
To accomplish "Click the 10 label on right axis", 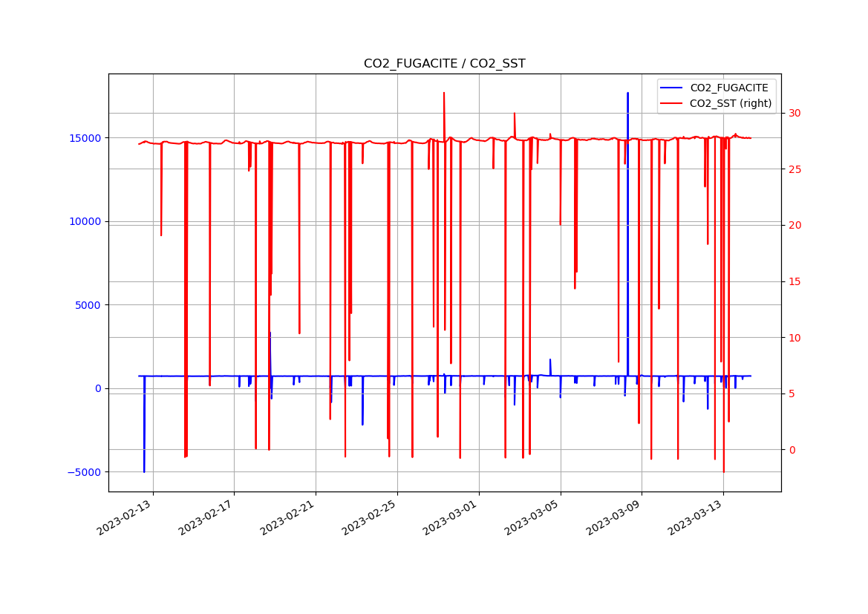I will click(795, 338).
